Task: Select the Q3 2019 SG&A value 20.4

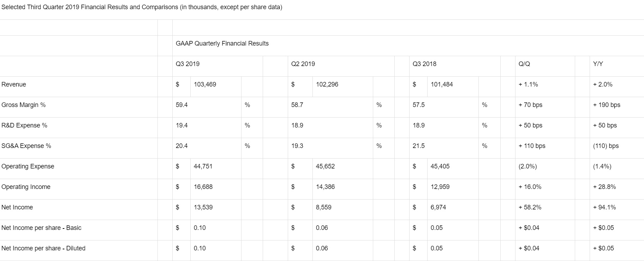Action: (182, 146)
